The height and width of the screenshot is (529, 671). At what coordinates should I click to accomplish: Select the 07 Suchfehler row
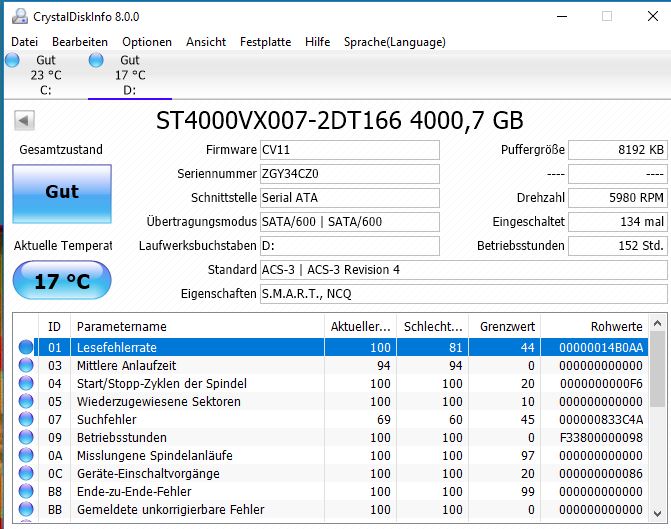tap(331, 419)
